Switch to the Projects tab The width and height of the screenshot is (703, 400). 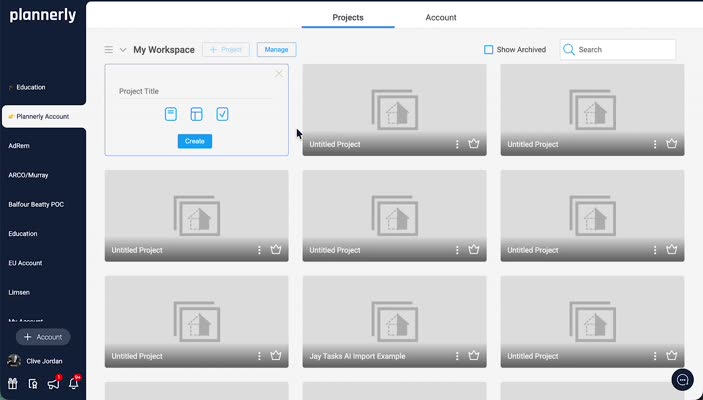click(348, 17)
